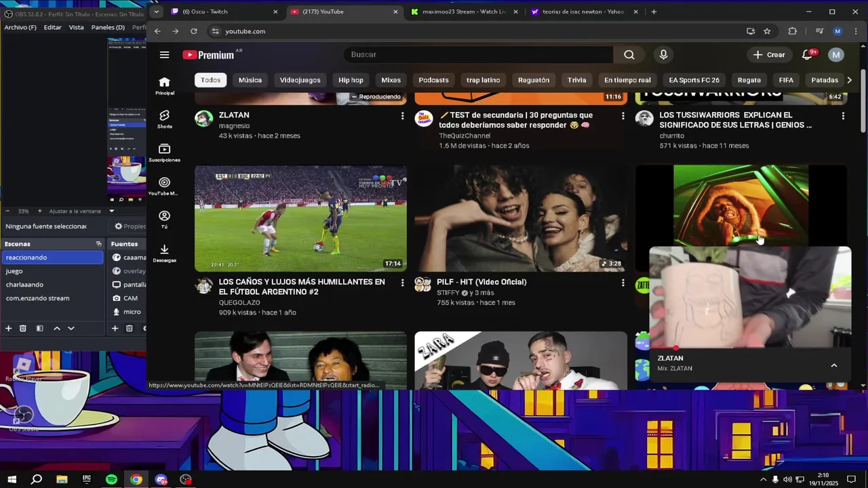
Task: Open options for TEST de secundaria video
Action: click(x=623, y=116)
